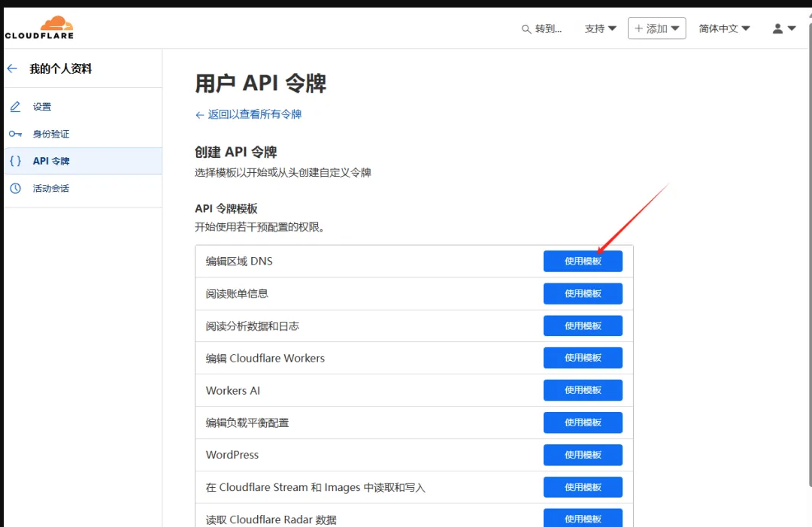Screen dimensions: 812x527
Task: Expand the 添加 dropdown button
Action: tap(656, 29)
